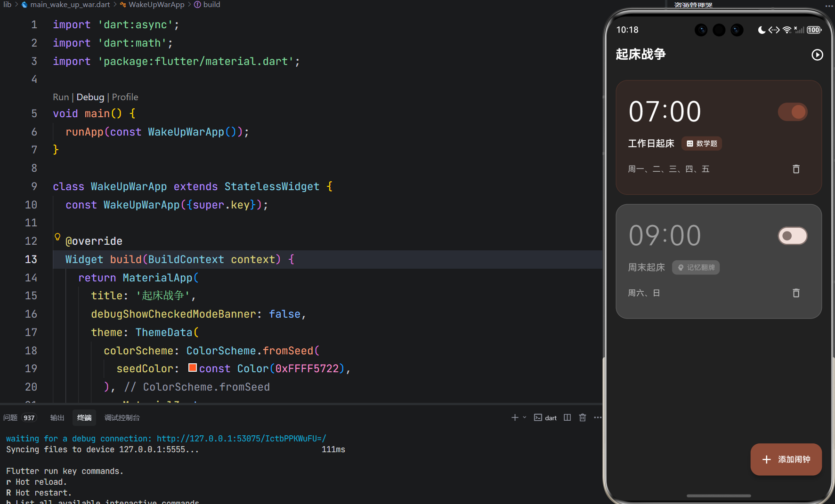Click the 周末起床 alarm label
The width and height of the screenshot is (835, 504).
(647, 267)
